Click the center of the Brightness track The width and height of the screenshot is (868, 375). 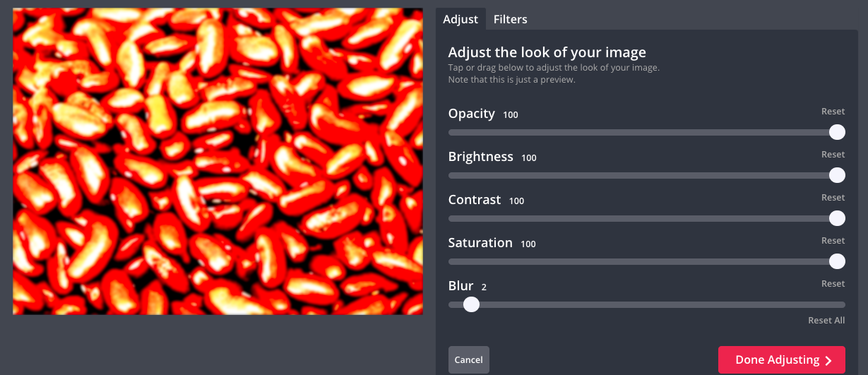[646, 175]
